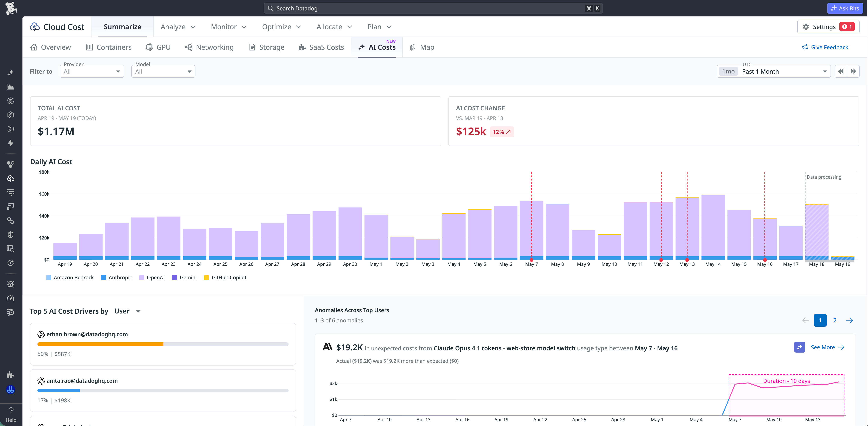Click the OpenAI legend color swatch
This screenshot has width=868, height=426.
point(142,278)
